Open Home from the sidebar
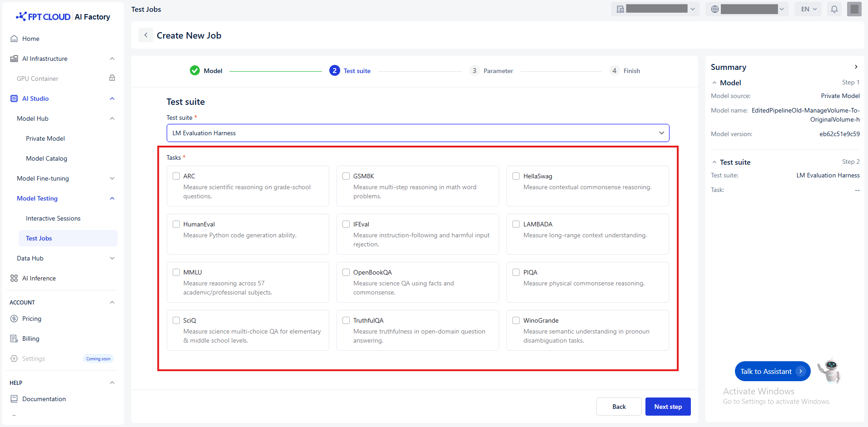 click(30, 39)
